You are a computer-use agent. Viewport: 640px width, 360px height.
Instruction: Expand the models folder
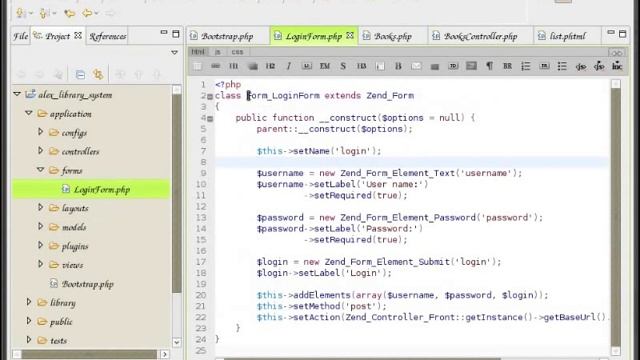point(40,226)
